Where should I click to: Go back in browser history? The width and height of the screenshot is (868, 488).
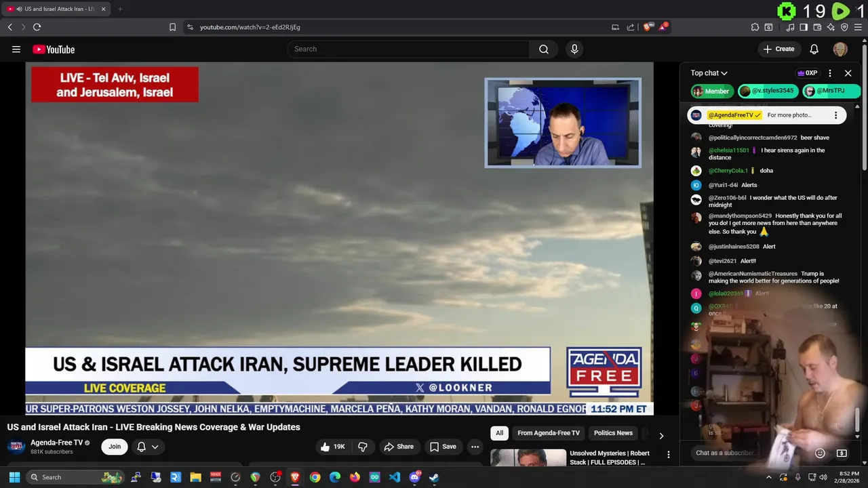pos(9,27)
